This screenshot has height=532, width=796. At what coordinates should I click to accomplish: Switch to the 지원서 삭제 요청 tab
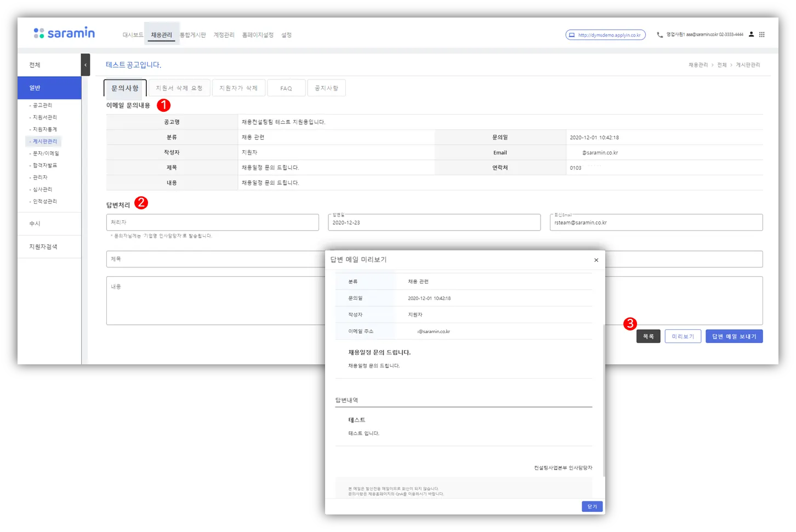pyautogui.click(x=179, y=88)
